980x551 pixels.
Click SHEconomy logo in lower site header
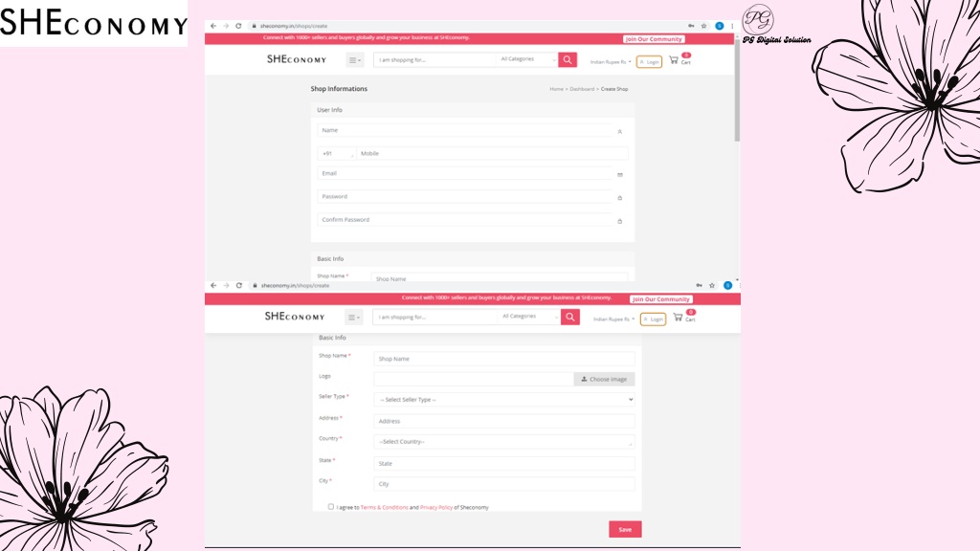[x=295, y=317]
